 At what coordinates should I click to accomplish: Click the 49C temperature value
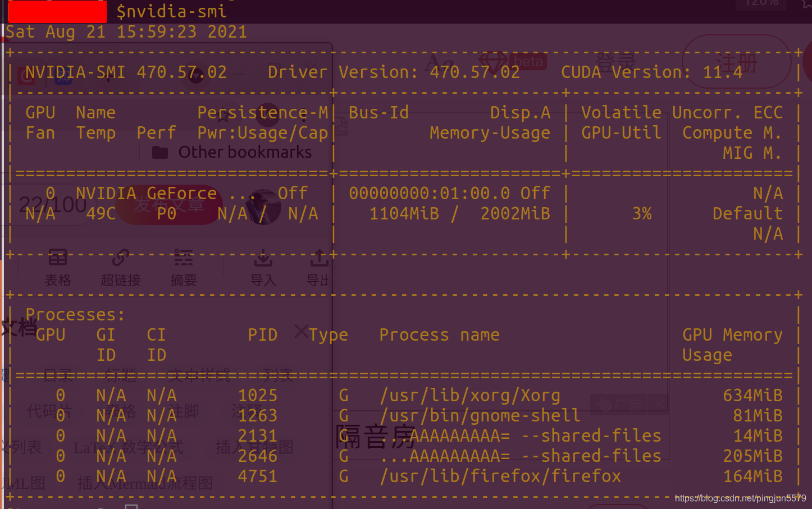click(x=101, y=214)
